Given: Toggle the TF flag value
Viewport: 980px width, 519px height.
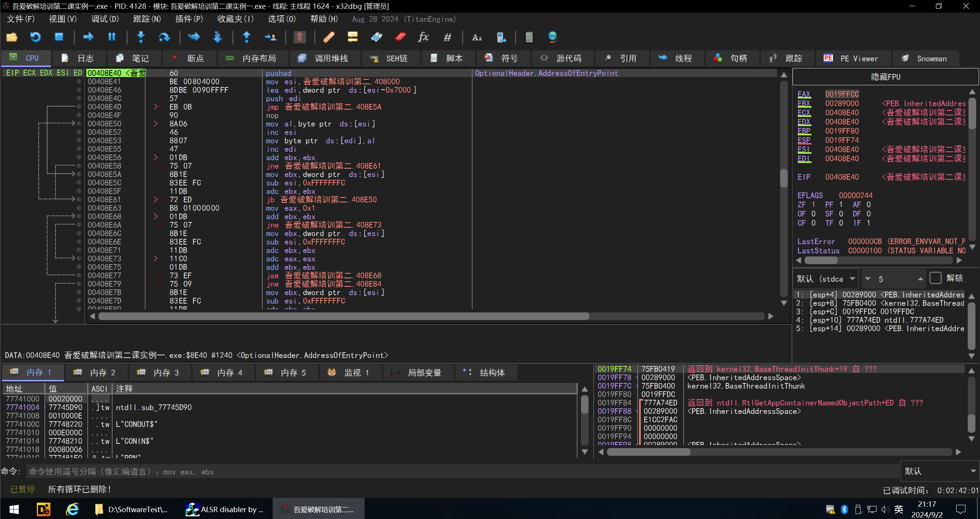Looking at the screenshot, I should tap(841, 223).
